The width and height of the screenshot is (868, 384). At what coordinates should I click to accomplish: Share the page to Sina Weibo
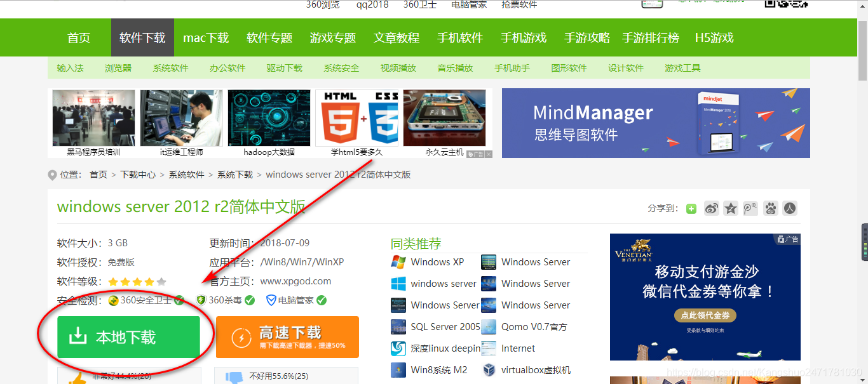(x=712, y=208)
